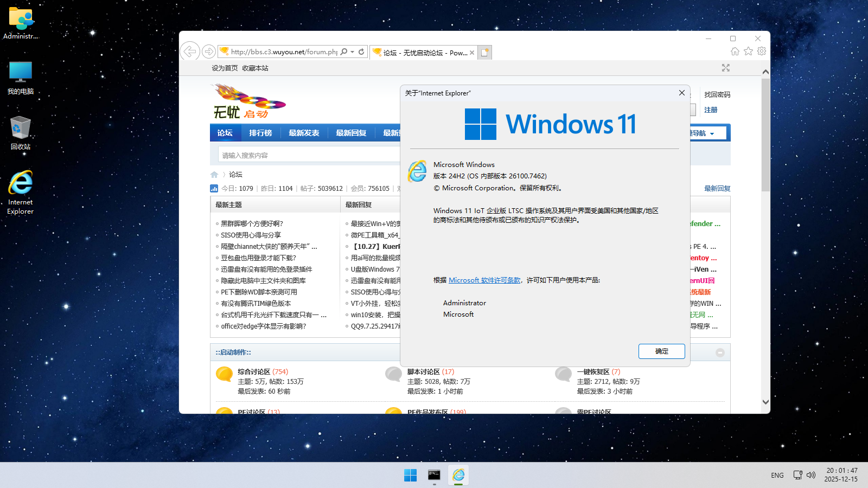Click the 一键恢复区 chat bubble icon
This screenshot has height=488, width=868.
click(564, 374)
